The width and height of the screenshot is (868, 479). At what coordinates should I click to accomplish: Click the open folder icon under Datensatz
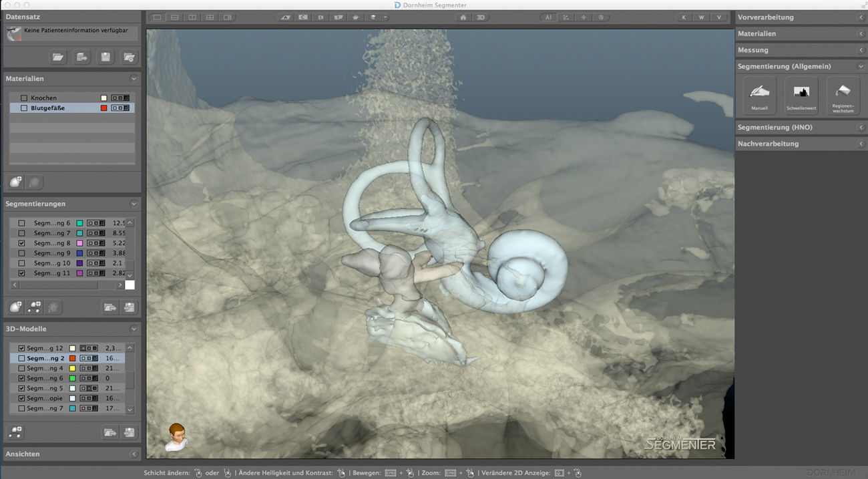[x=58, y=57]
